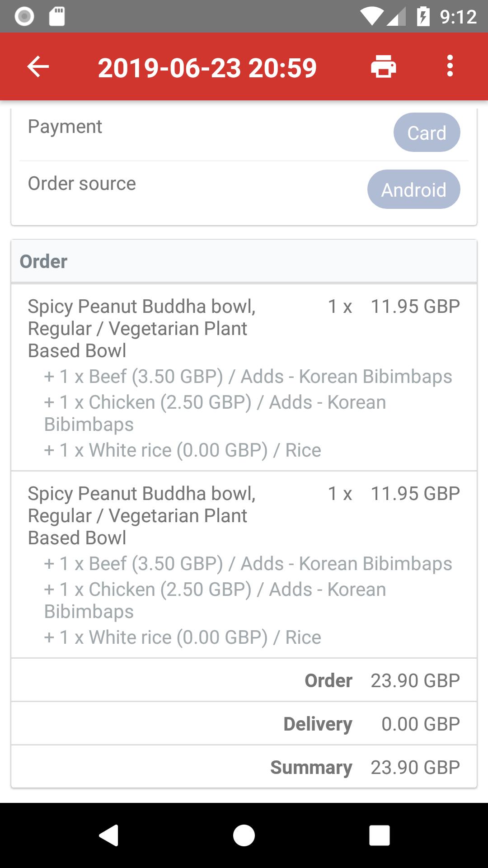Viewport: 488px width, 868px height.
Task: Select the first Spicy Peanut Buddha bowl item
Action: pos(244,377)
